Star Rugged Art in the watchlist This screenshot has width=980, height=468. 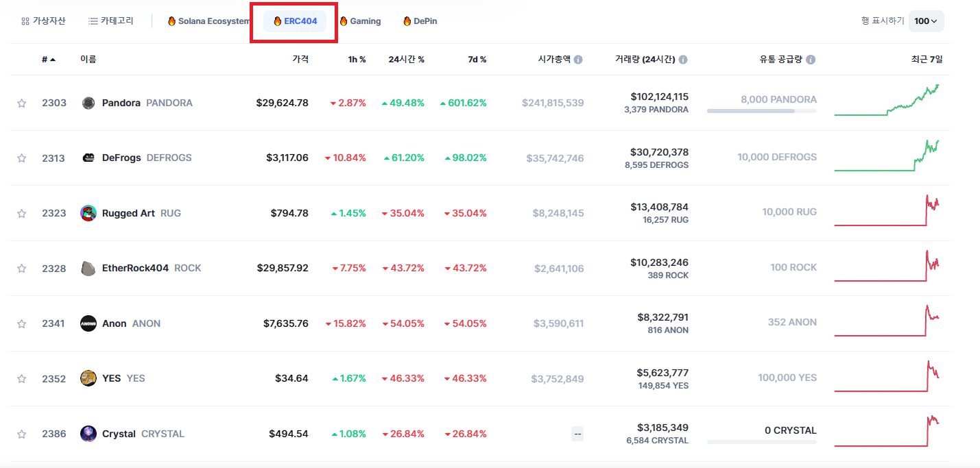pos(21,214)
